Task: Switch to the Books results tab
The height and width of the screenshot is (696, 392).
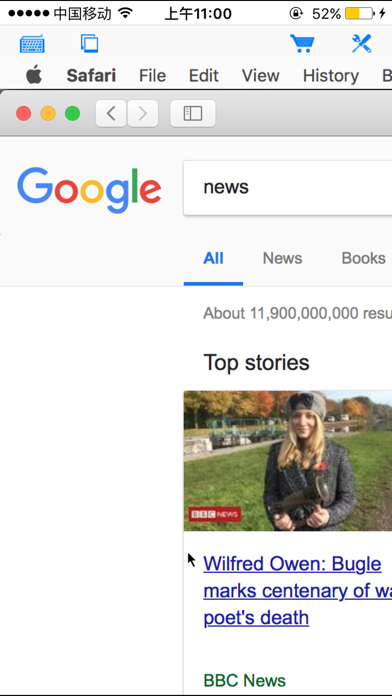Action: (x=364, y=258)
